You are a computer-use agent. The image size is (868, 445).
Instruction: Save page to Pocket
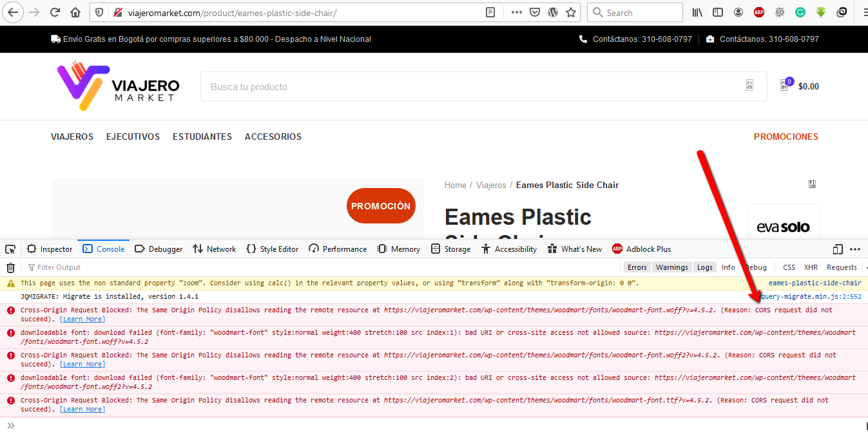535,12
